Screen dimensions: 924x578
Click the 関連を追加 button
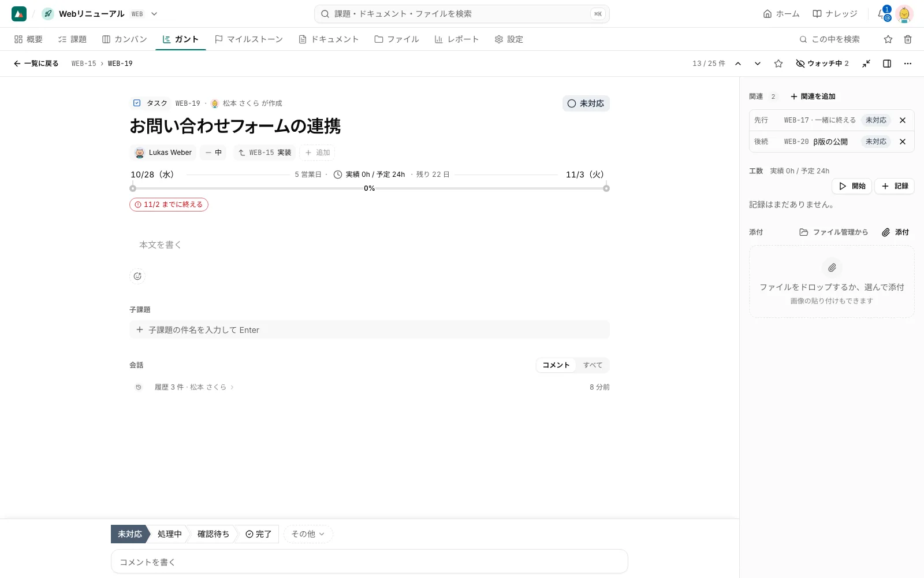pos(813,97)
